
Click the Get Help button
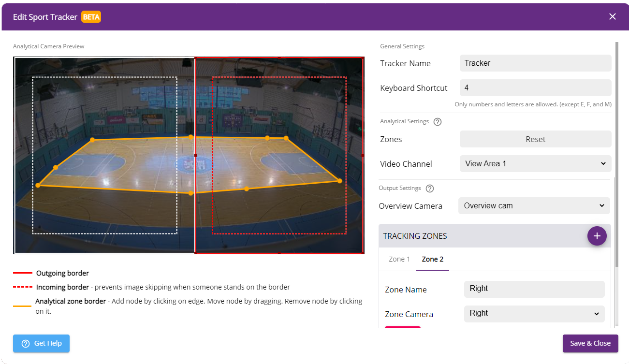[x=42, y=343]
